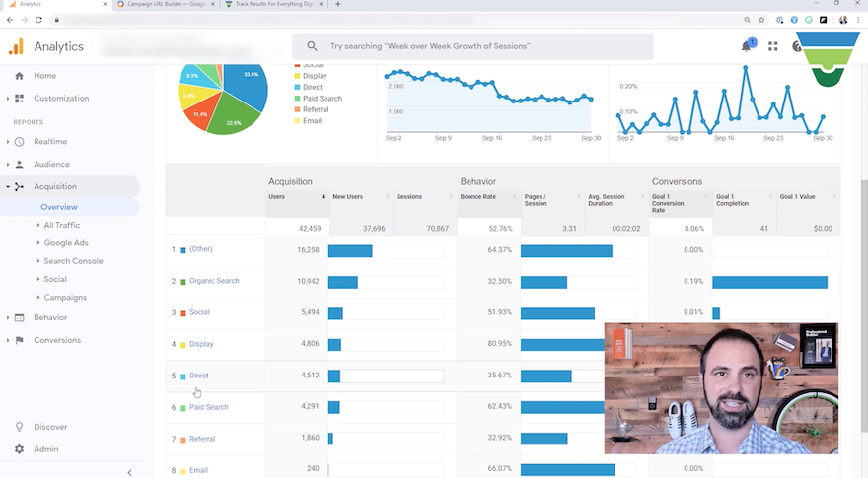Switch to Campaign URL Builder tab
Screen dimensions: 868x478
tap(166, 4)
